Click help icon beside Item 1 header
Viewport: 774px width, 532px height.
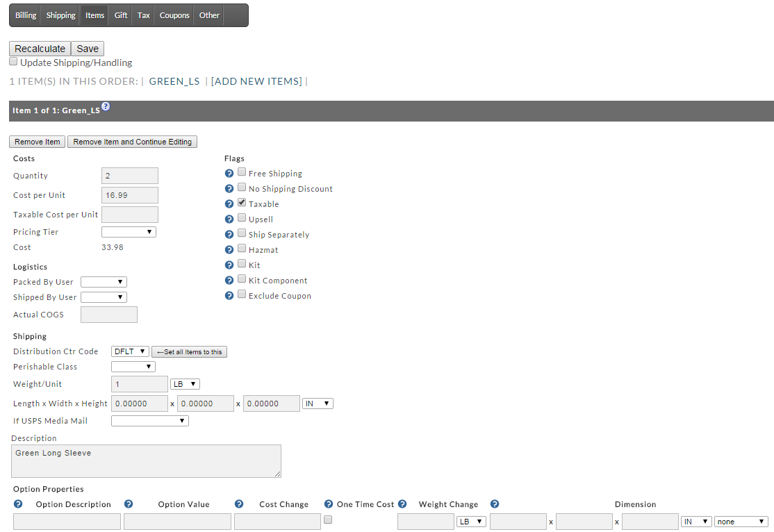click(106, 106)
